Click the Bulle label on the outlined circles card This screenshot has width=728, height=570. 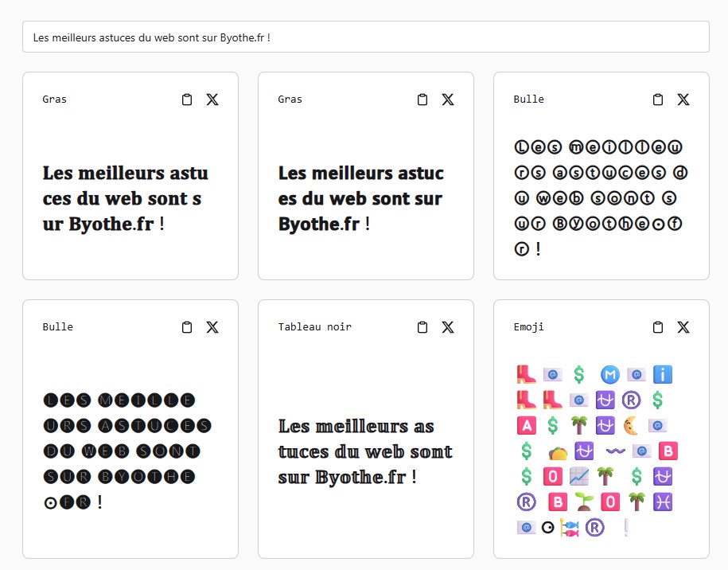click(528, 100)
